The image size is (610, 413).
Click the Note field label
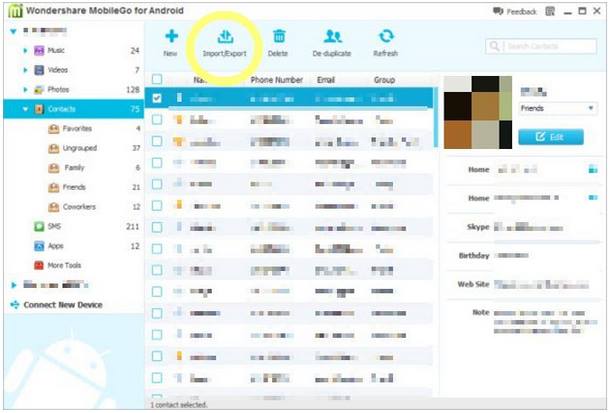click(x=481, y=312)
